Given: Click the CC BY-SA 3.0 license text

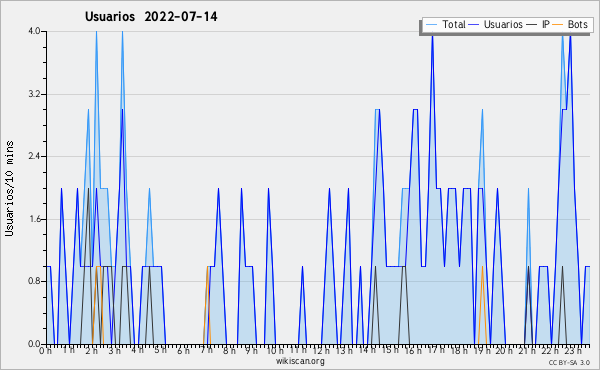Looking at the screenshot, I should pyautogui.click(x=569, y=362).
